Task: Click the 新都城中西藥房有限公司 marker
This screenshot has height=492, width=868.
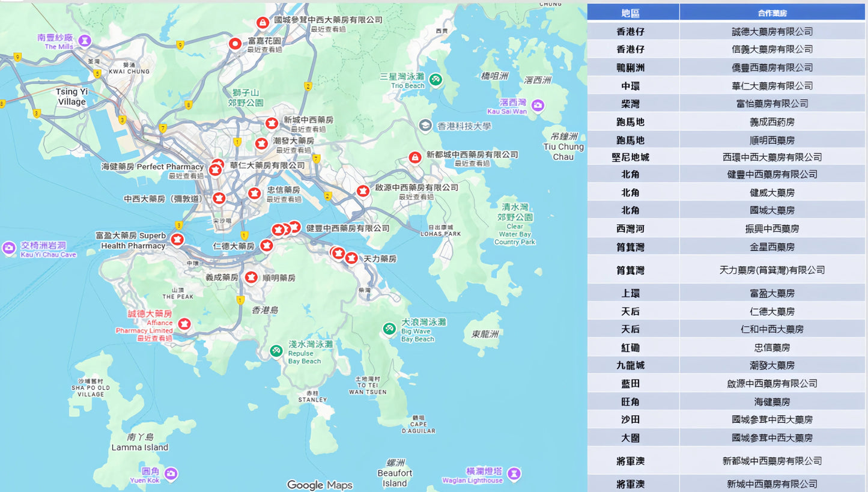Action: [x=414, y=158]
